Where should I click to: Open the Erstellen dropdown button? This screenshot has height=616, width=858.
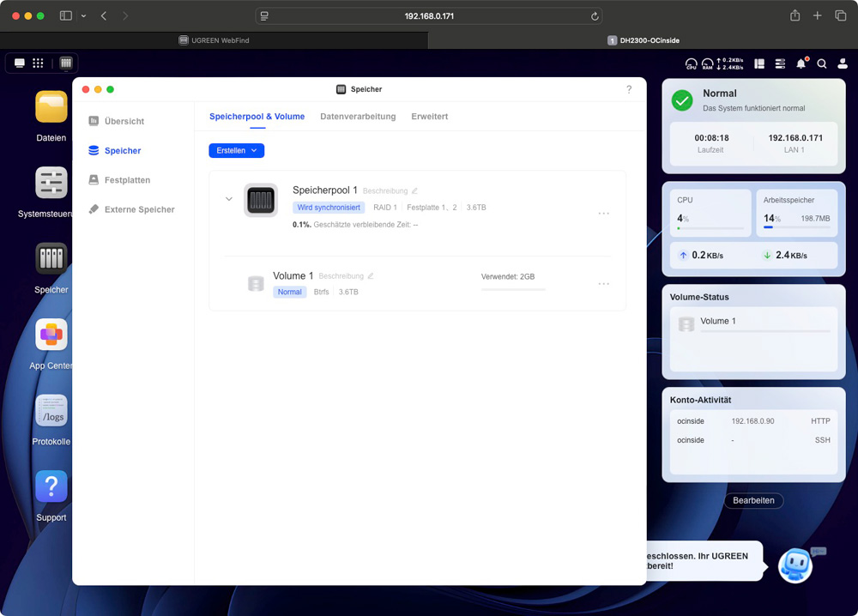[236, 150]
